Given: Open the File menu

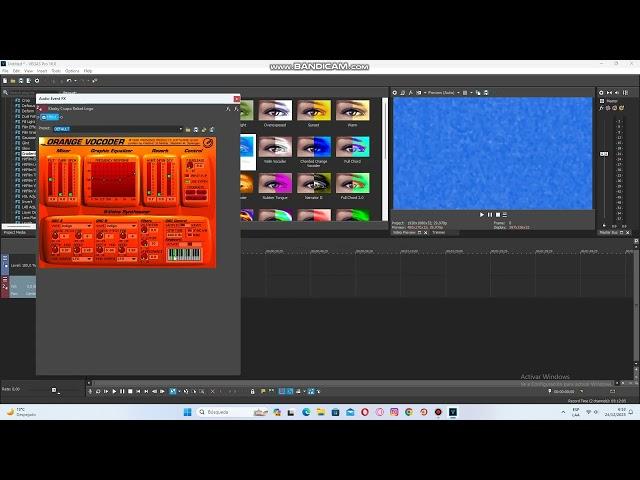Looking at the screenshot, I should pyautogui.click(x=5, y=71).
